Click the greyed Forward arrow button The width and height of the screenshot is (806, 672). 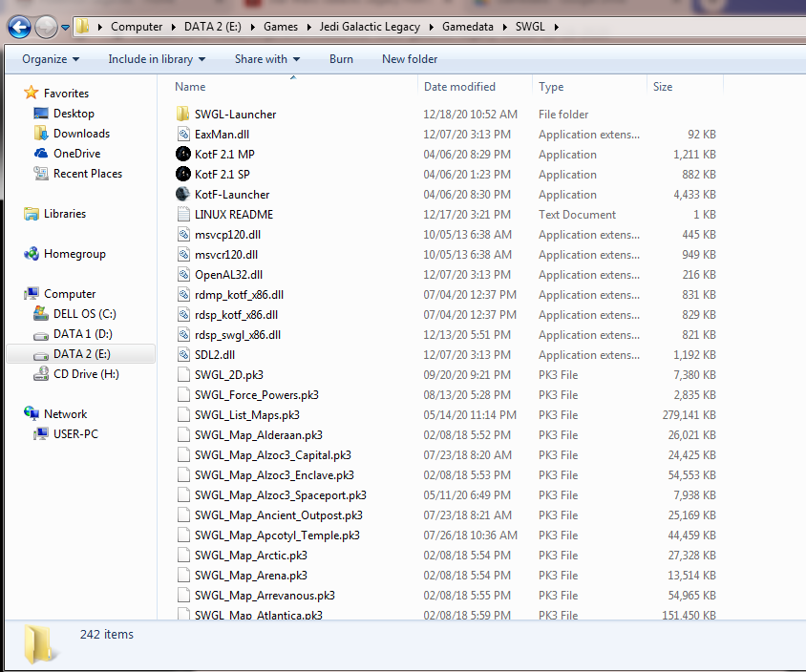(46, 27)
